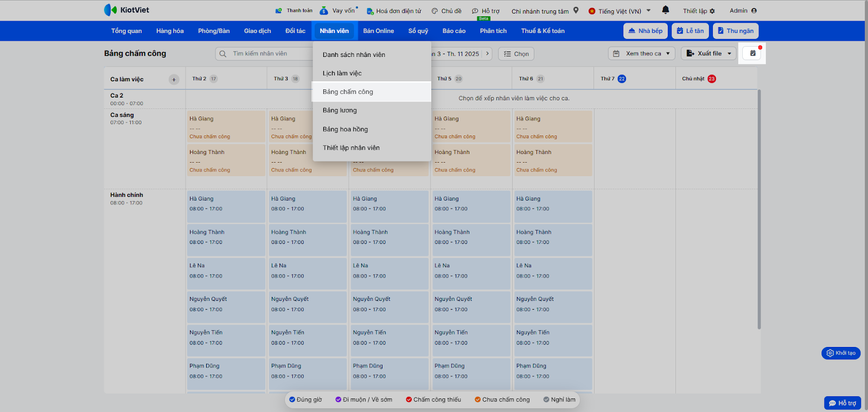Select Thiết lập nhân viên menu item
Image resolution: width=868 pixels, height=412 pixels.
pos(372,147)
